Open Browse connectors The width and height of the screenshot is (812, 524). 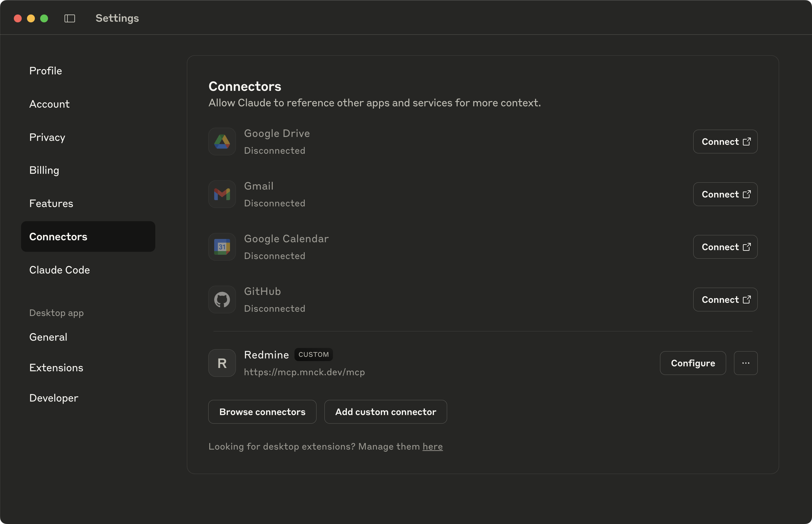[x=262, y=412]
